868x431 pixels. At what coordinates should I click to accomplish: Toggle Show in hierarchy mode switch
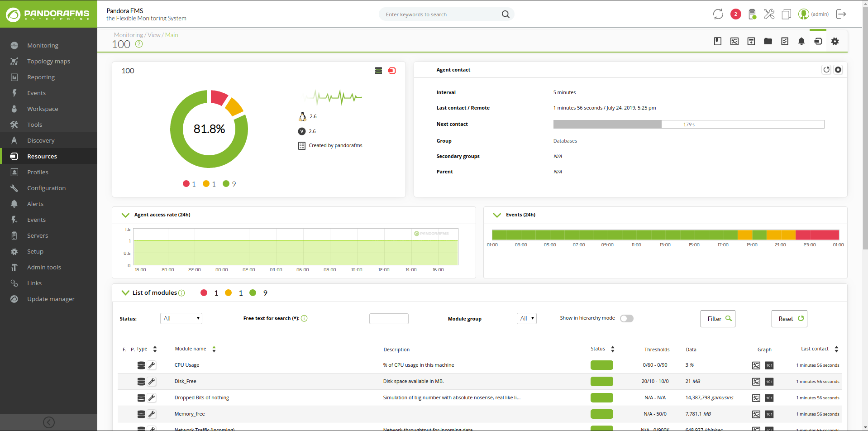click(x=627, y=318)
